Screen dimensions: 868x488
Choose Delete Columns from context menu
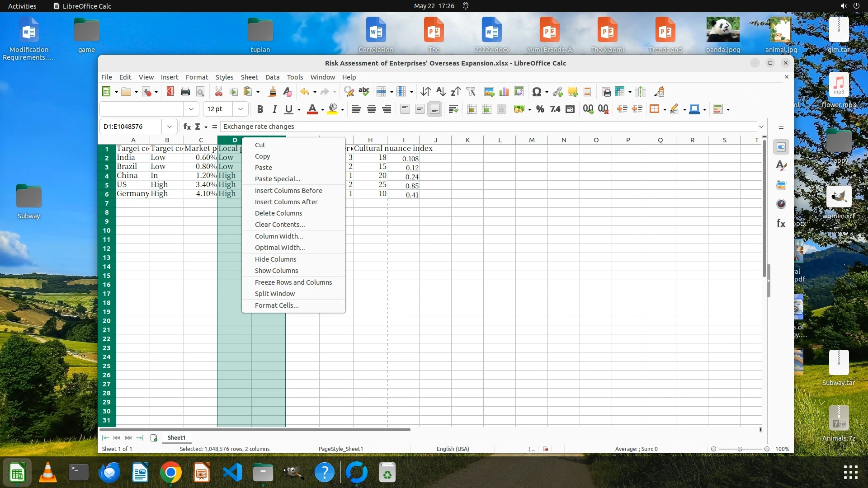click(278, 213)
